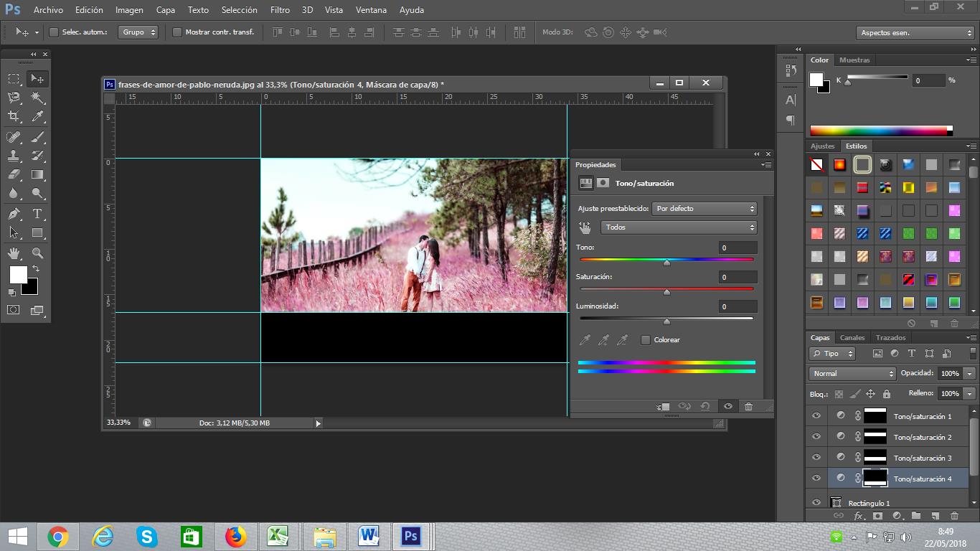980x551 pixels.
Task: Select the Brush tool
Action: click(x=37, y=136)
